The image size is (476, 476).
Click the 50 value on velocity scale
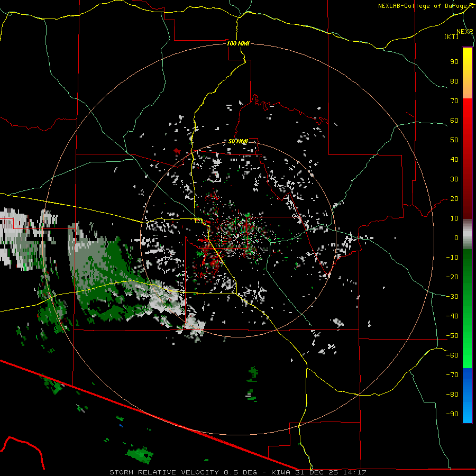pyautogui.click(x=454, y=140)
